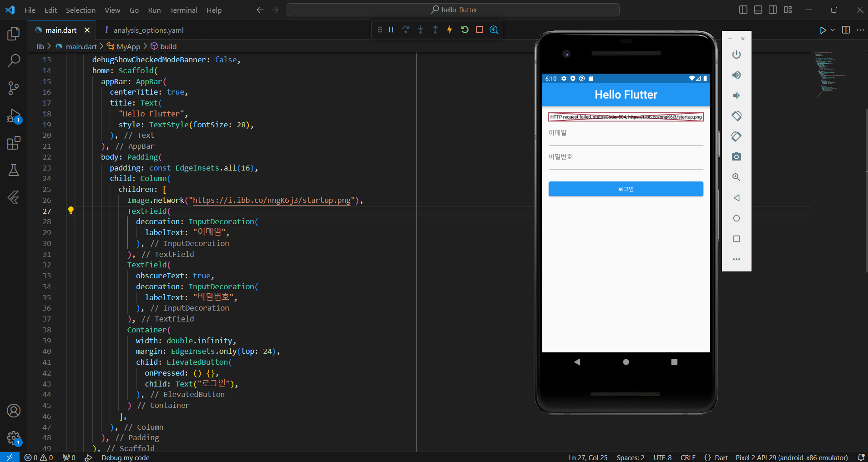The image size is (868, 462).
Task: Click the debug Step Out button
Action: coord(435,30)
